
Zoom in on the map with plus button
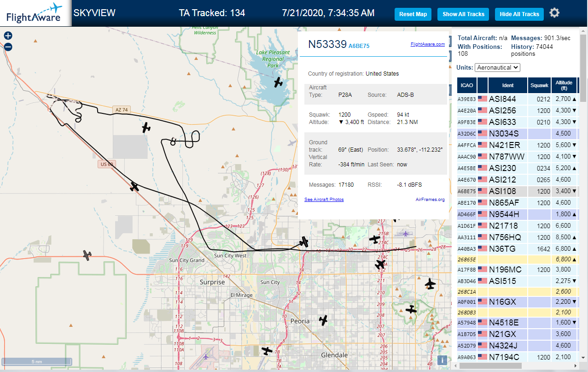(x=8, y=35)
